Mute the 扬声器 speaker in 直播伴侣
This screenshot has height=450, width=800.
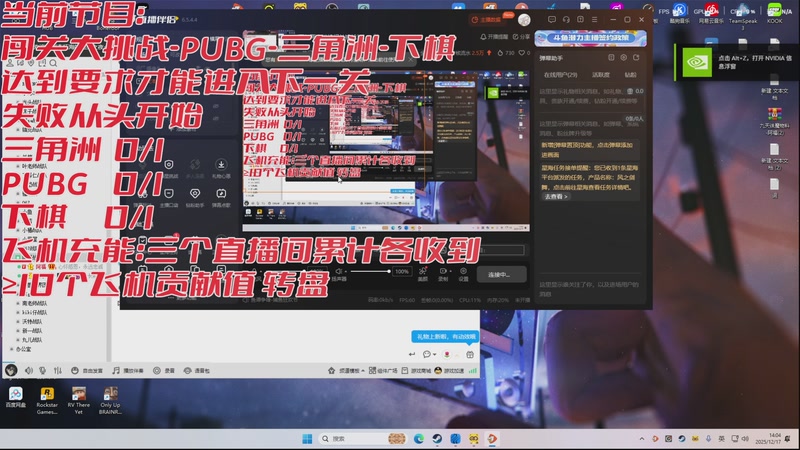tap(339, 271)
